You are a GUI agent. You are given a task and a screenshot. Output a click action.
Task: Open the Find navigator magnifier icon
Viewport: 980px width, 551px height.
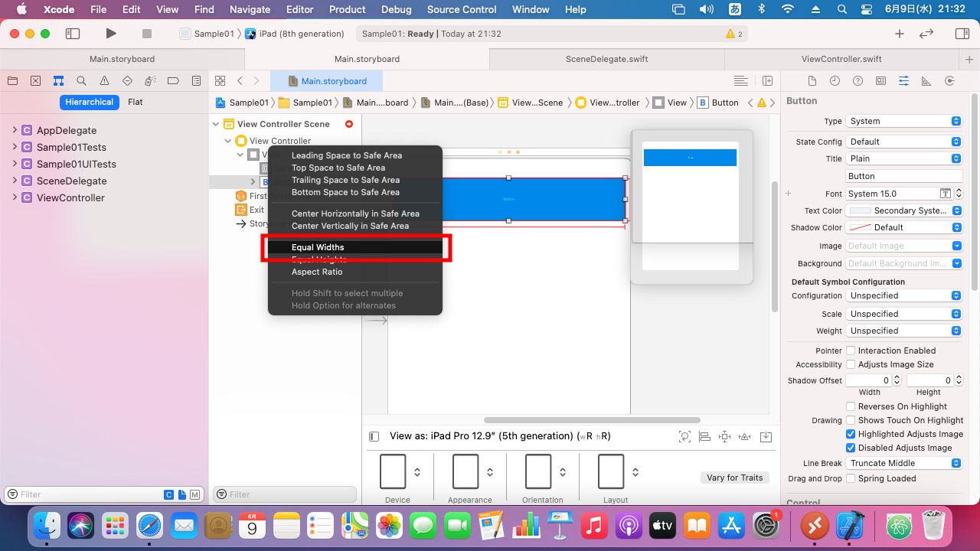[81, 81]
